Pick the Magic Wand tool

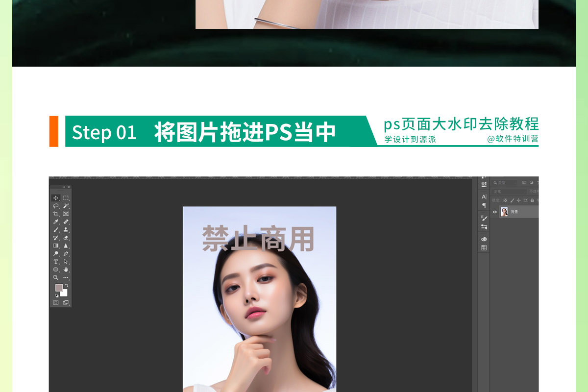coord(66,206)
